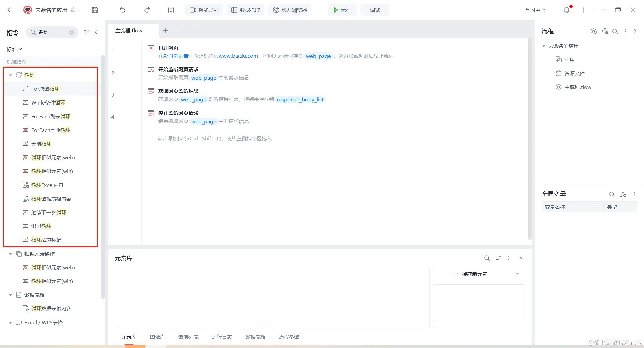The height and width of the screenshot is (348, 644).
Task: Switch to the 元素库 bottom tab
Action: (129, 337)
